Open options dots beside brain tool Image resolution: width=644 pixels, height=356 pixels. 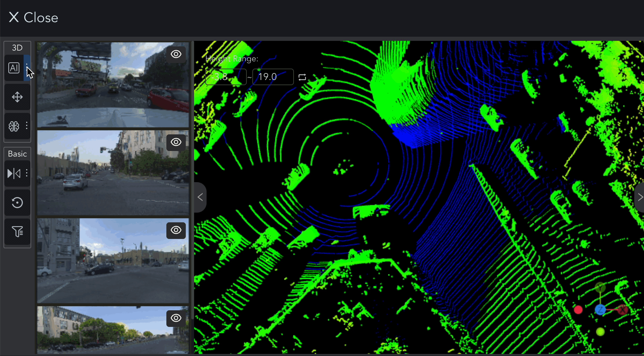(x=27, y=126)
